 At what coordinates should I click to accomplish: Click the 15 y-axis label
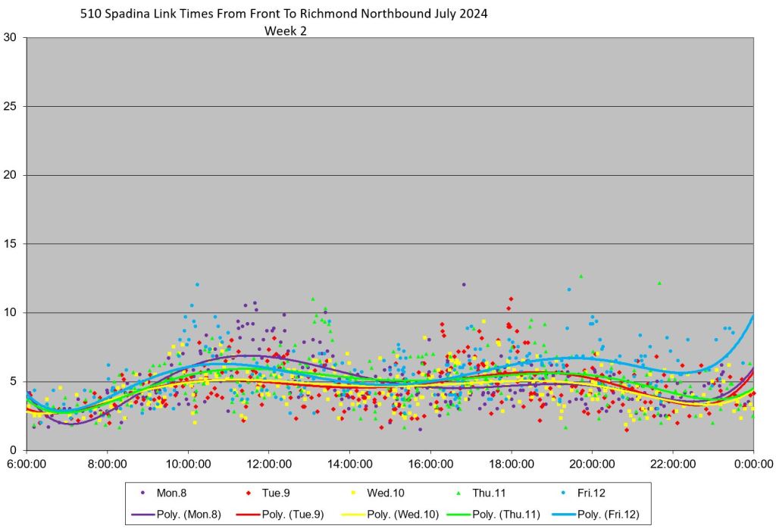coord(11,244)
